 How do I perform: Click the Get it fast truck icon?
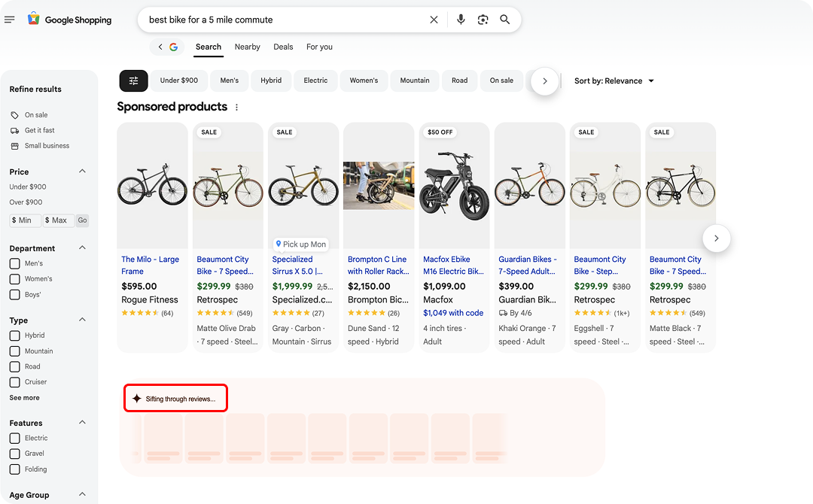[15, 131]
